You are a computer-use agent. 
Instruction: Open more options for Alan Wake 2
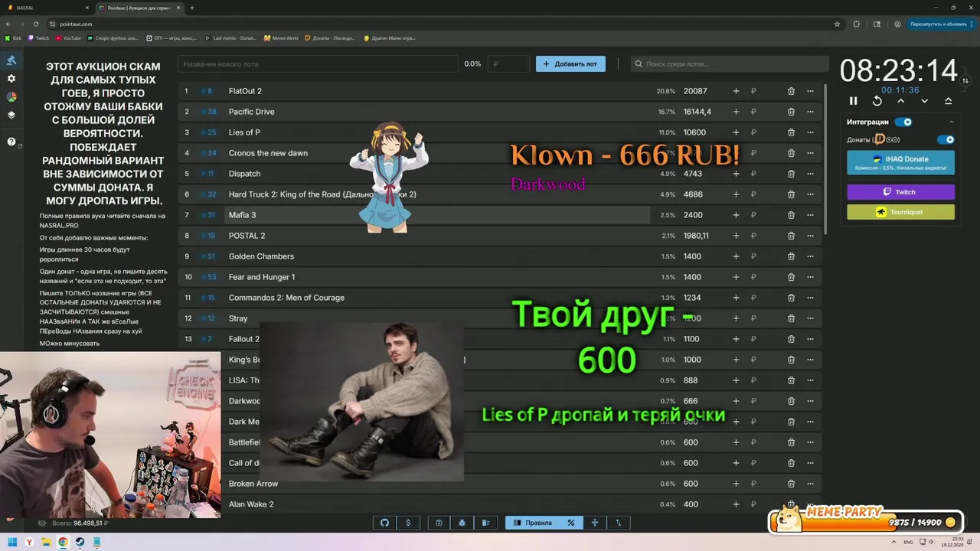tap(810, 504)
